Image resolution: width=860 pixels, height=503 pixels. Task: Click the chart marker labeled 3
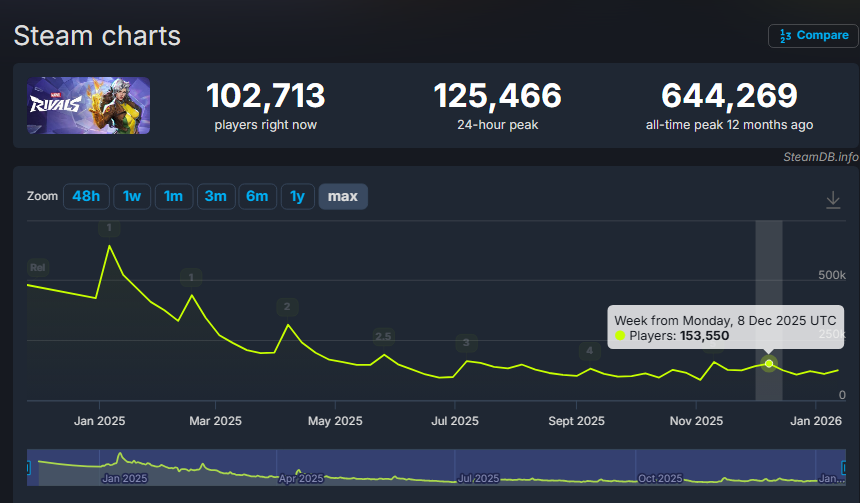pyautogui.click(x=466, y=343)
